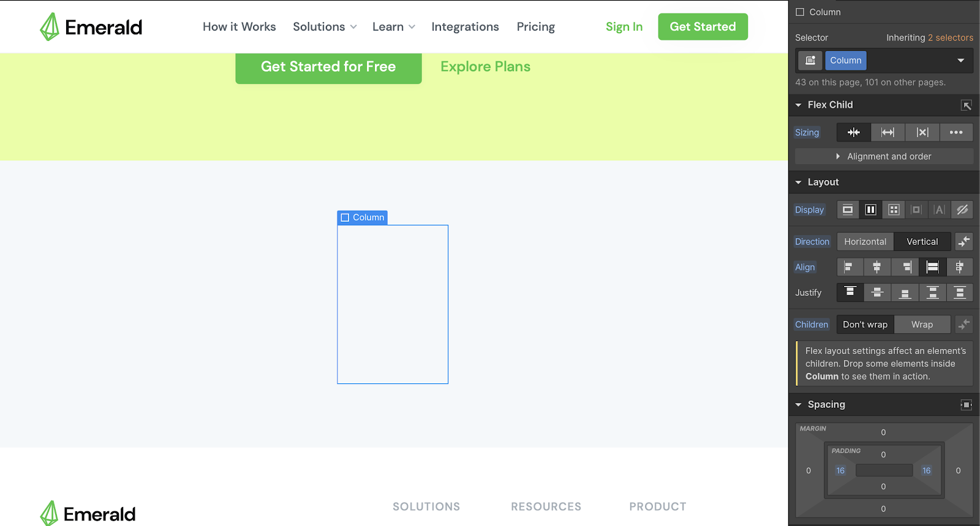Viewport: 980px width, 526px height.
Task: Click the left margin value
Action: [x=809, y=471]
